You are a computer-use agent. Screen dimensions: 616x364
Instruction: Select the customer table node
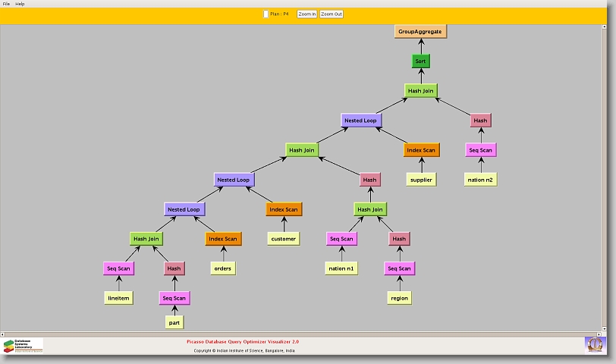pos(283,239)
